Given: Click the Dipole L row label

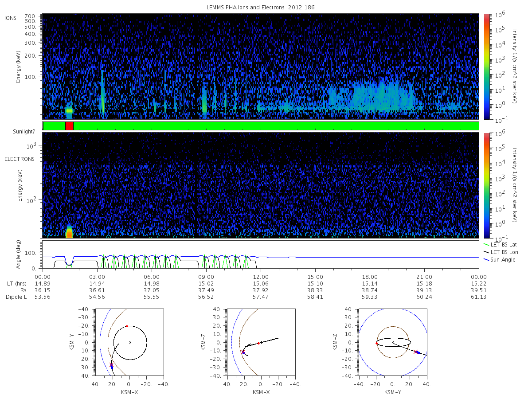Looking at the screenshot, I should [x=16, y=297].
